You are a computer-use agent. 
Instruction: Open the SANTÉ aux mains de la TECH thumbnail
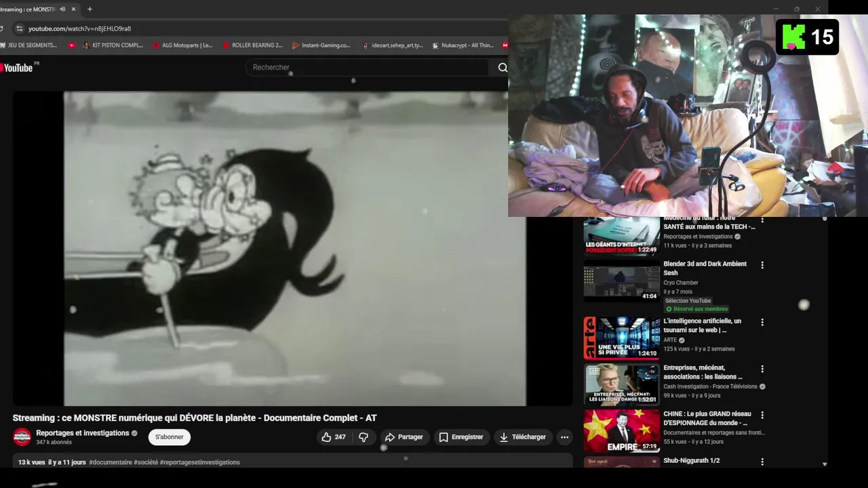pyautogui.click(x=622, y=236)
